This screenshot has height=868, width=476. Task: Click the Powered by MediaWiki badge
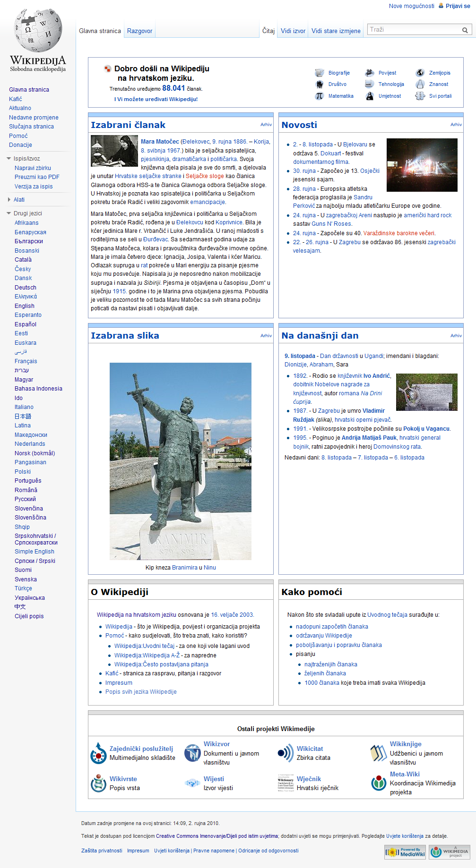[x=405, y=852]
